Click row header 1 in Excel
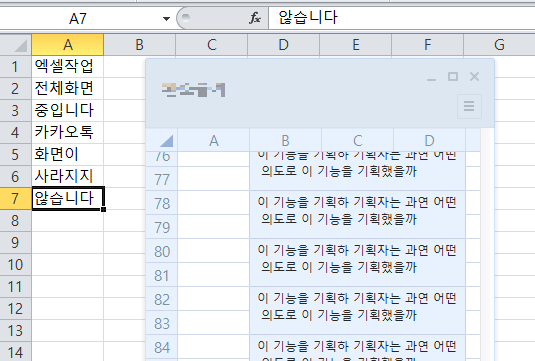Image resolution: width=535 pixels, height=361 pixels. [16, 67]
